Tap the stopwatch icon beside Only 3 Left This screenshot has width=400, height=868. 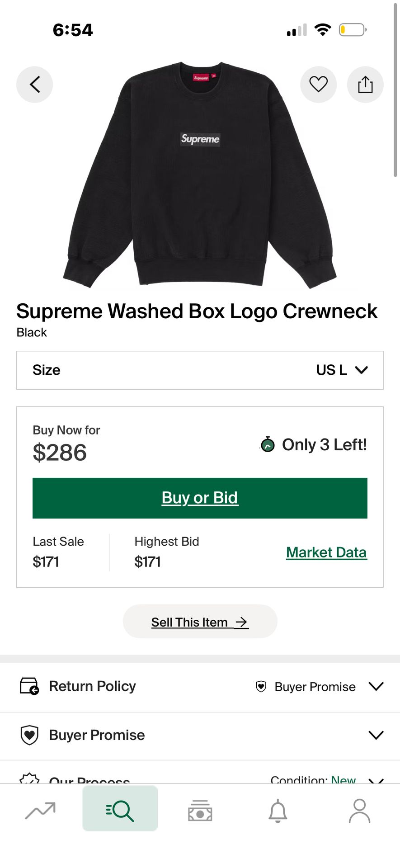(x=268, y=445)
